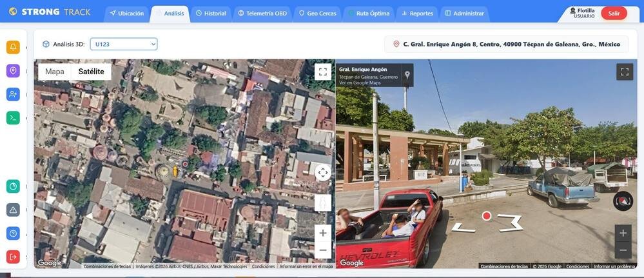Click the right Street View navigation arrow
This screenshot has width=644, height=278.
click(511, 223)
